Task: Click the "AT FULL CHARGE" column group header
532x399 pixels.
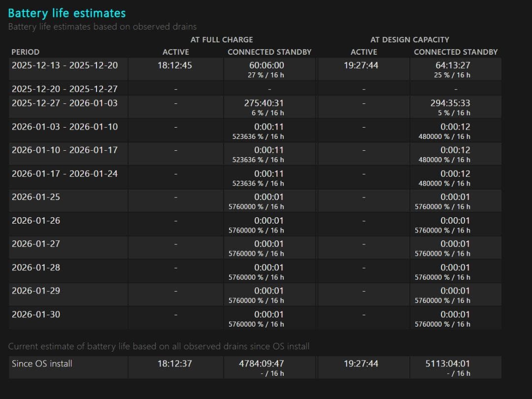Action: [222, 39]
